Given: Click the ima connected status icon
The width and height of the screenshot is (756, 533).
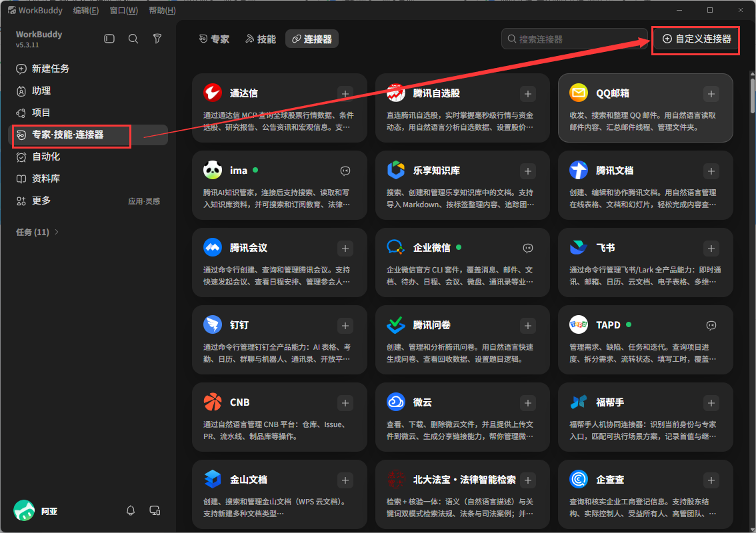Looking at the screenshot, I should [x=345, y=171].
